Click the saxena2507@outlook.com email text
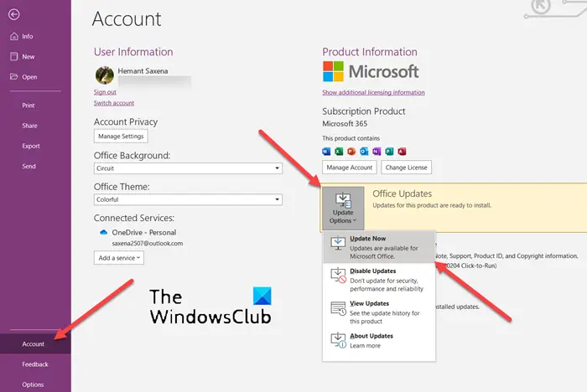The height and width of the screenshot is (392, 587). (x=148, y=244)
